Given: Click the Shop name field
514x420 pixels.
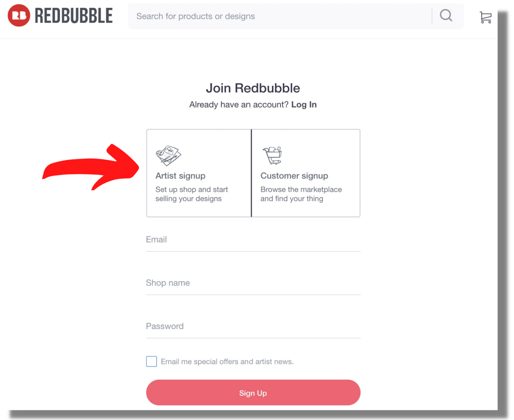Looking at the screenshot, I should click(253, 283).
